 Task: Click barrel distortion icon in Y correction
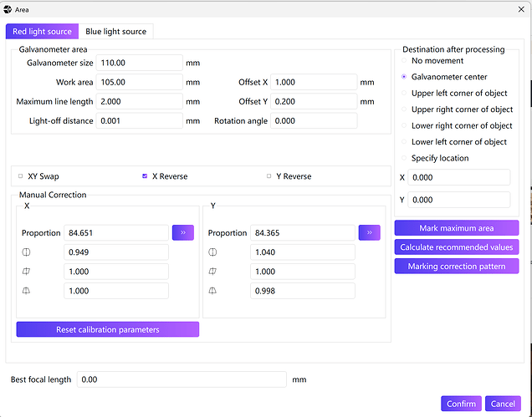pos(212,252)
